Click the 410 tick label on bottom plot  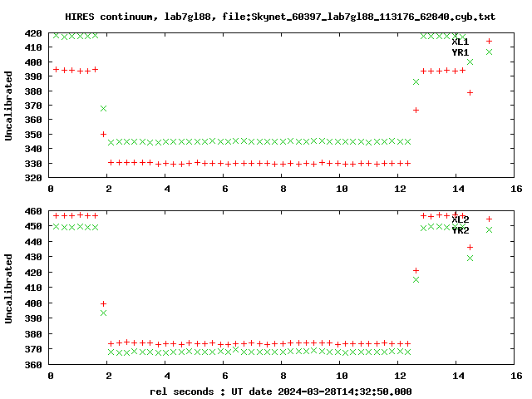[x=33, y=288]
